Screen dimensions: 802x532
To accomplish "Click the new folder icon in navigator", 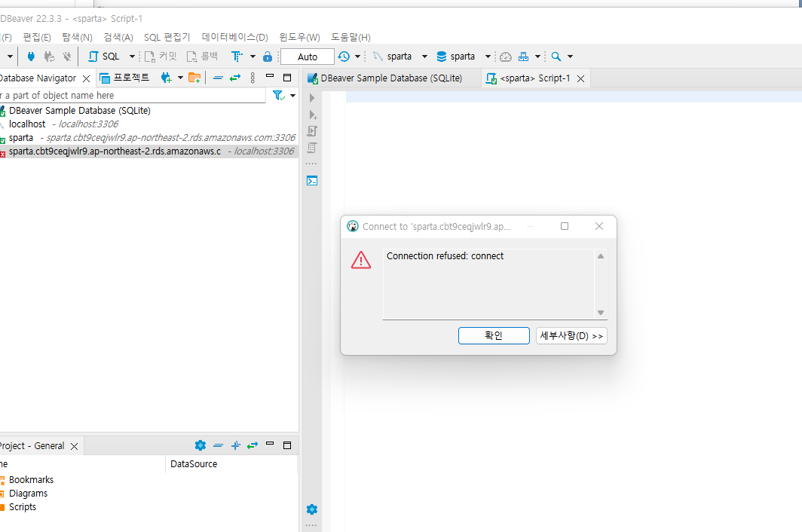I will 194,78.
